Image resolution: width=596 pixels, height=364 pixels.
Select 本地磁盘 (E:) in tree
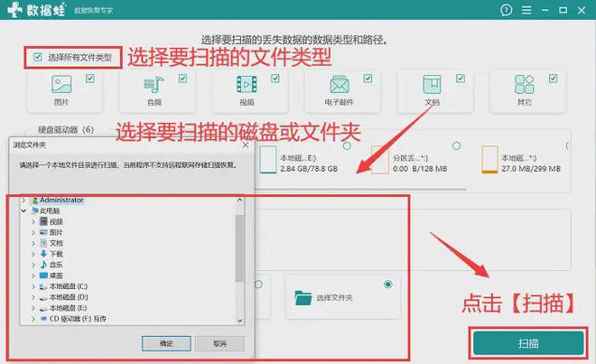click(68, 308)
